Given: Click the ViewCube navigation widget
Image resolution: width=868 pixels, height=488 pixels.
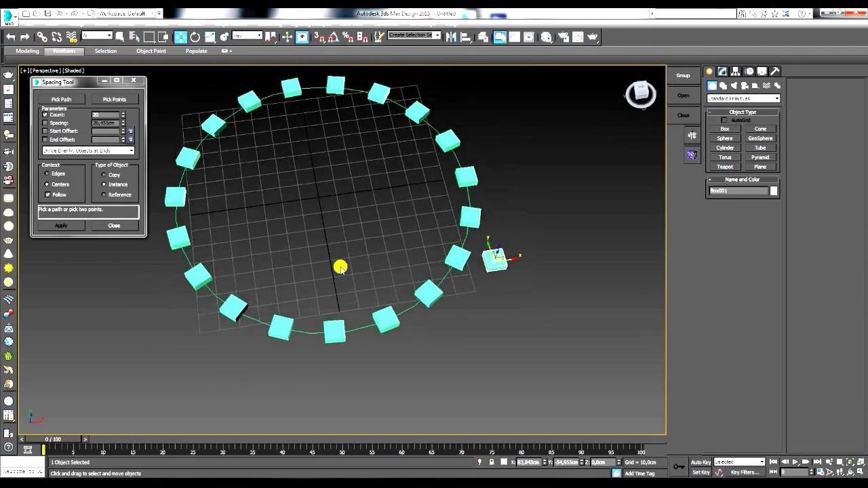Looking at the screenshot, I should coord(641,94).
